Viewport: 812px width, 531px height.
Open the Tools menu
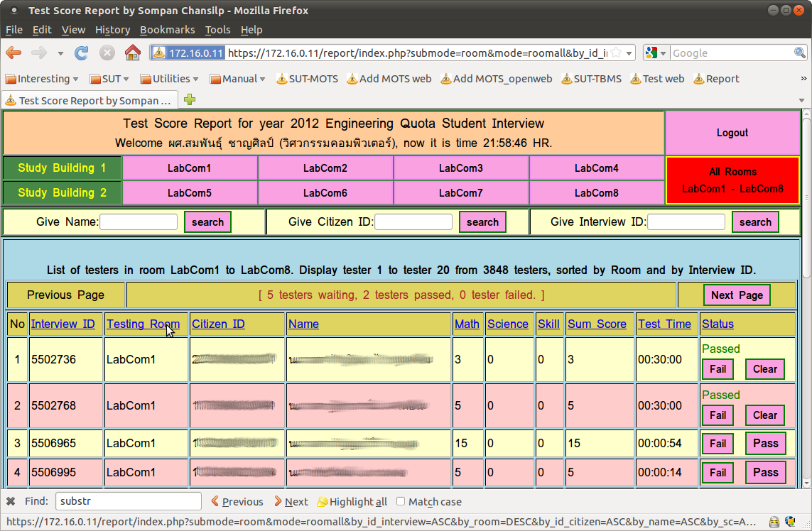pos(217,30)
